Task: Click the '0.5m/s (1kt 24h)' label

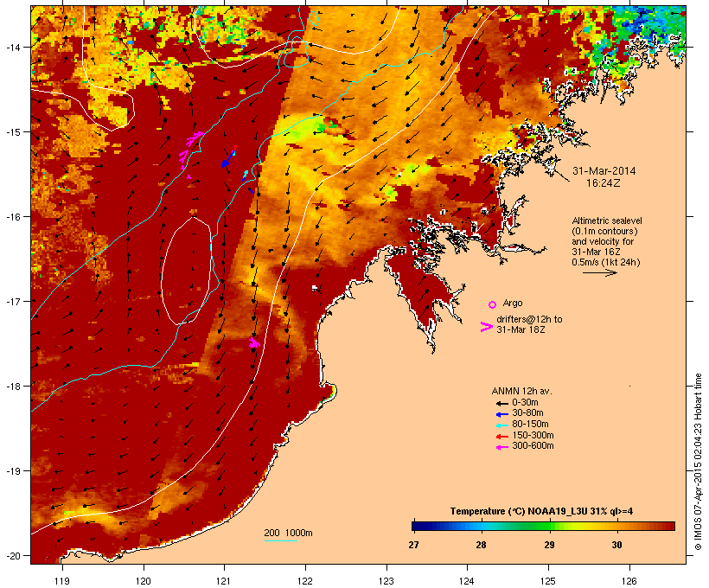Action: click(605, 262)
